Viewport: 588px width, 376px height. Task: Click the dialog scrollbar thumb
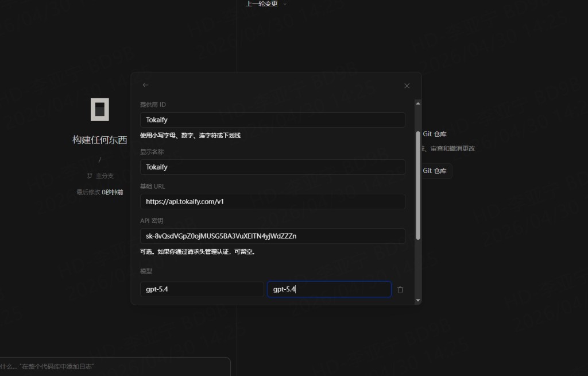[418, 185]
